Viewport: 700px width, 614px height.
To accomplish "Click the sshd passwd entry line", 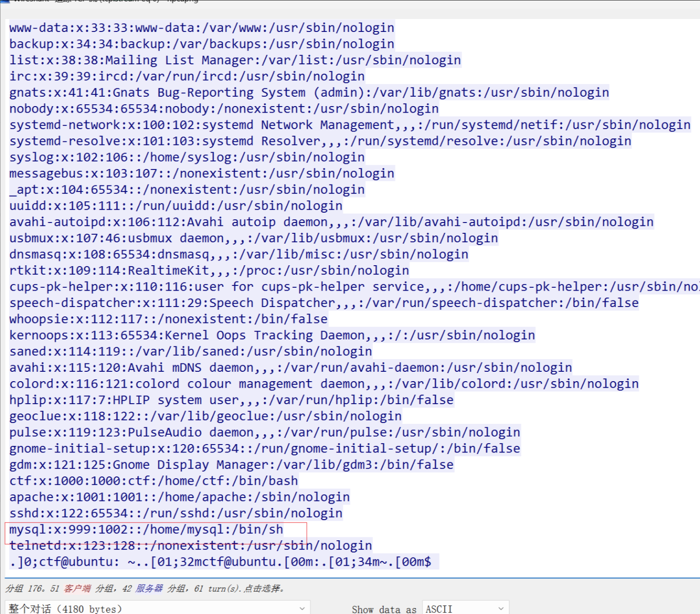I will 176,514.
